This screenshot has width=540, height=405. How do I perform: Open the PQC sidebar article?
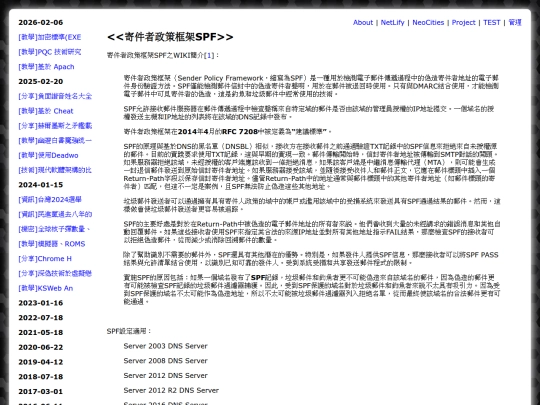tap(50, 52)
